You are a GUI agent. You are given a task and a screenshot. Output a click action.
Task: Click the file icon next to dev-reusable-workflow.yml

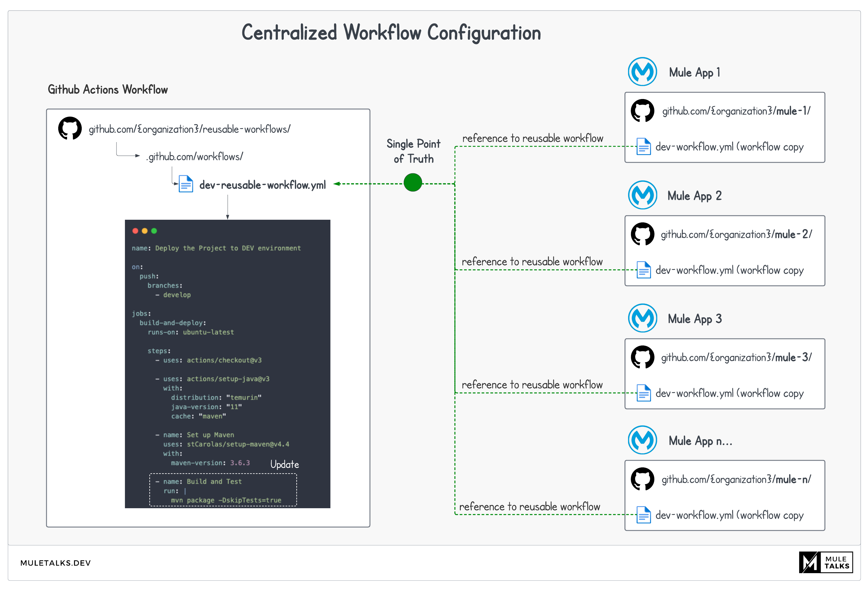click(186, 184)
